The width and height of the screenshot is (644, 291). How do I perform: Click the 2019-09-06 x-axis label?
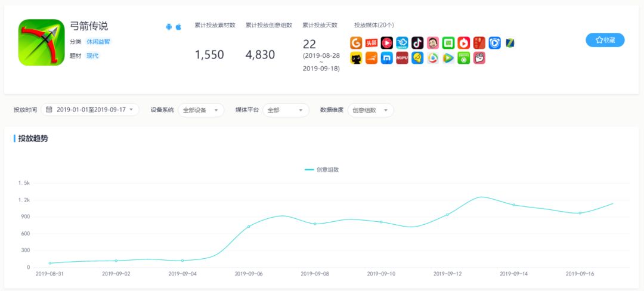click(249, 274)
